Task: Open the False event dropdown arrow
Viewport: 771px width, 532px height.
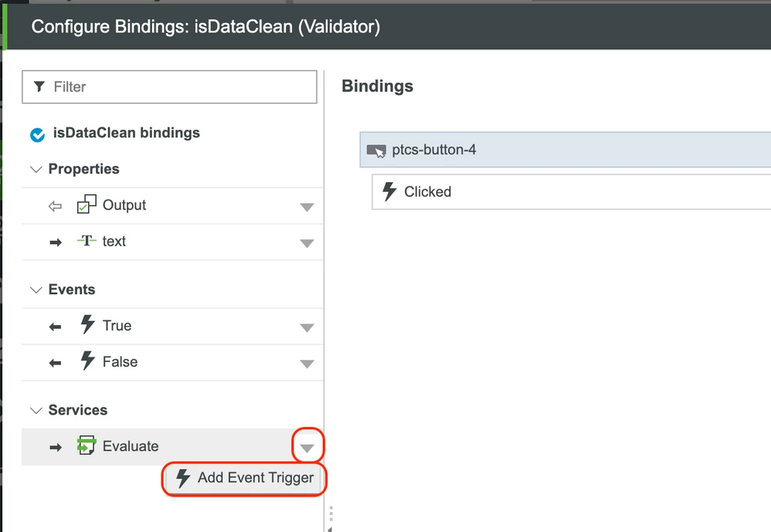Action: (x=307, y=364)
